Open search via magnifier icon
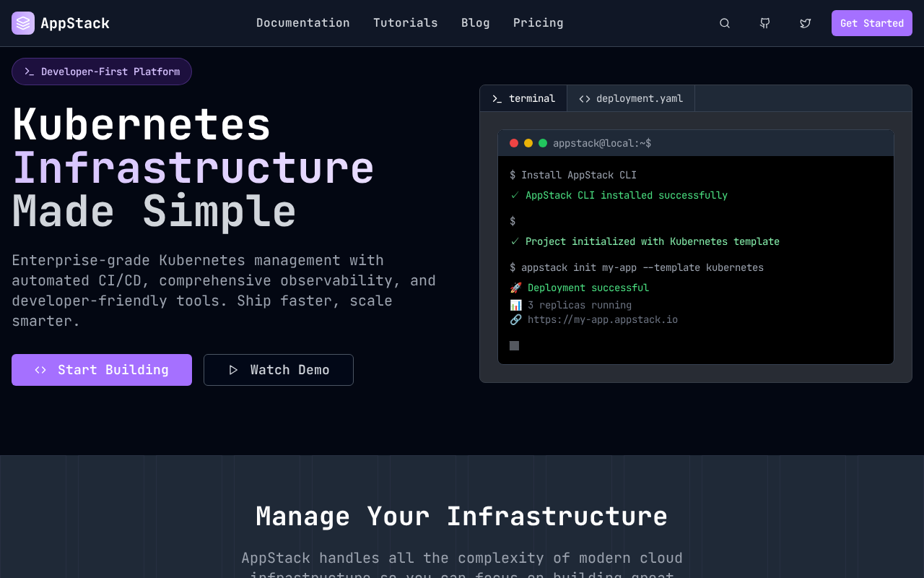The height and width of the screenshot is (578, 924). (725, 23)
